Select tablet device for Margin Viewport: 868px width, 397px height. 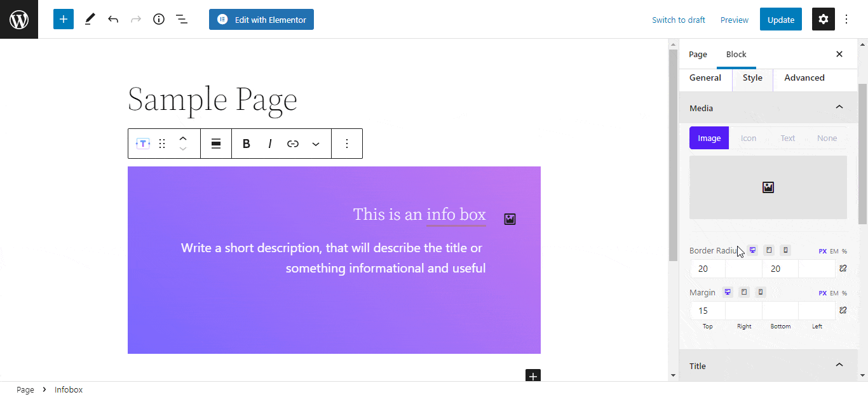744,292
